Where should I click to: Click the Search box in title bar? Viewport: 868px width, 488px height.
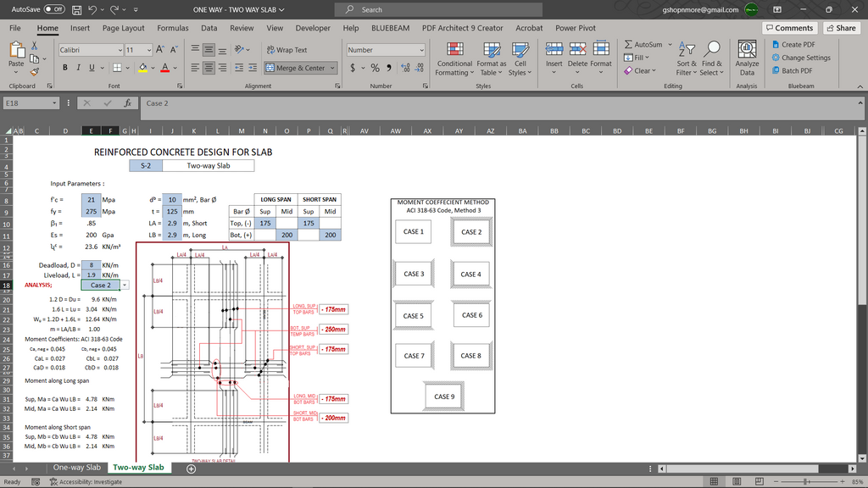[438, 9]
